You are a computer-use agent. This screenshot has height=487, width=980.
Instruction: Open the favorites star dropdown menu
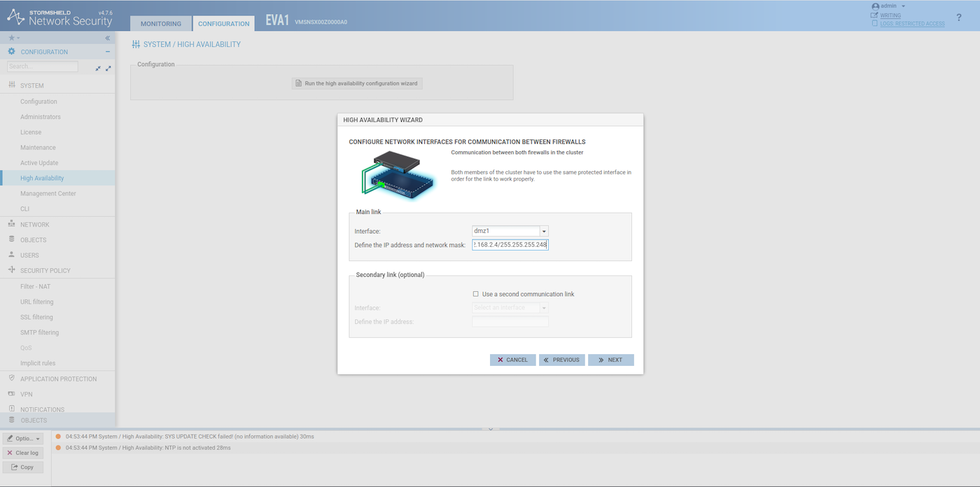(x=13, y=38)
